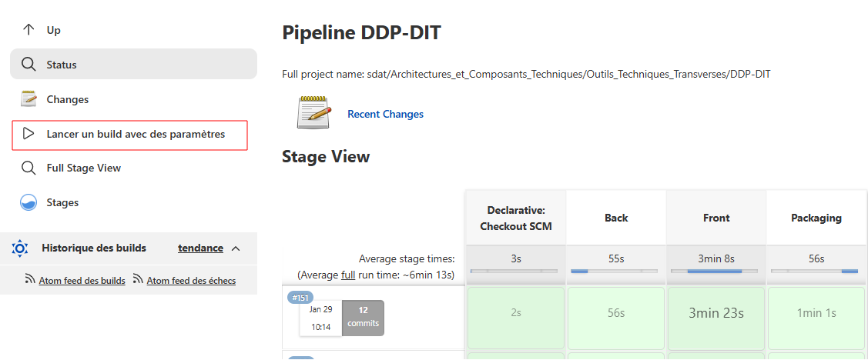868x360 pixels.
Task: Click the Packaging stage 1min 1s cell
Action: (x=816, y=313)
